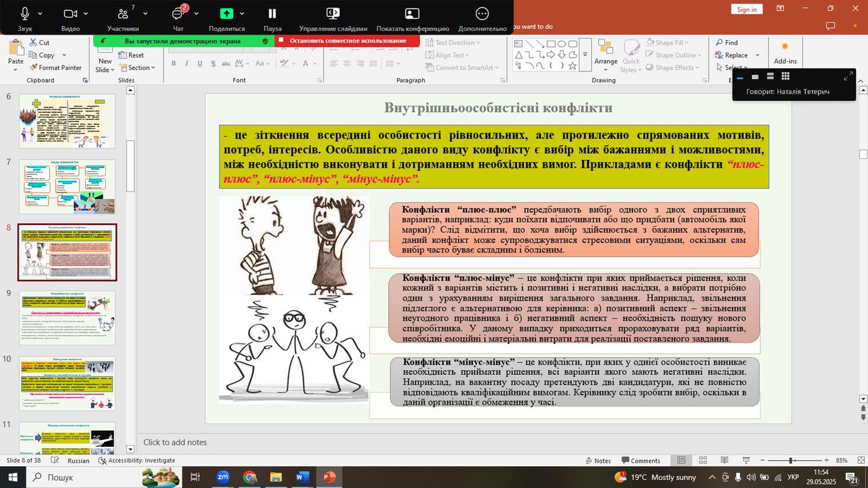
Task: Open the Section dropdown menu
Action: 137,67
